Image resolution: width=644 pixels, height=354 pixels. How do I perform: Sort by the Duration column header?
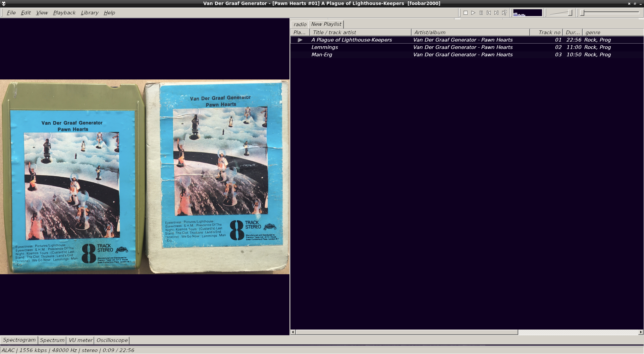pyautogui.click(x=573, y=33)
